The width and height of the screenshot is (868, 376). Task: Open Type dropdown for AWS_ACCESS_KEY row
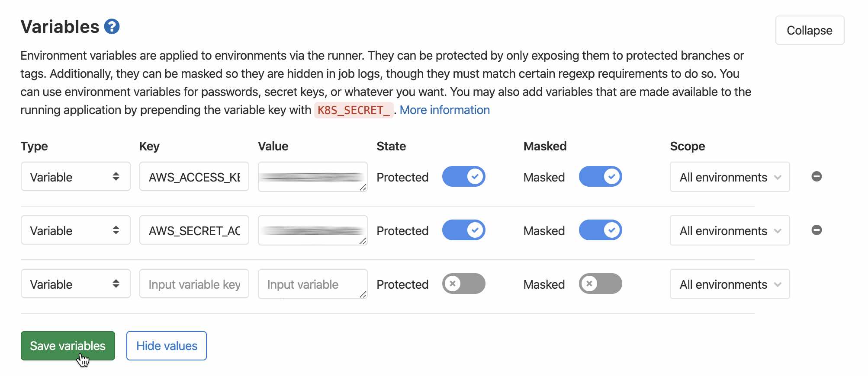(x=75, y=176)
